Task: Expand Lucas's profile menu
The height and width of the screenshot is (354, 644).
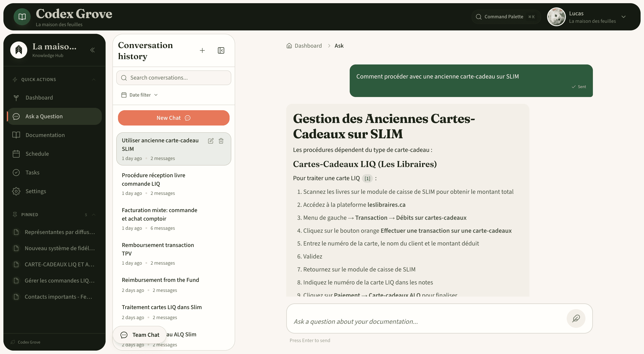Action: (x=624, y=17)
